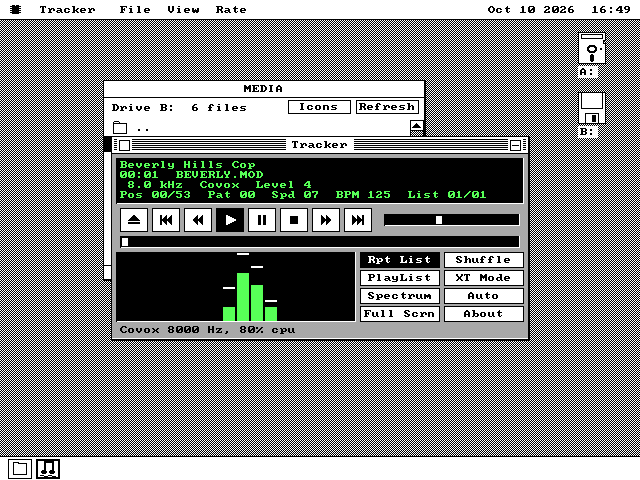640x480 pixels.
Task: Open the About dialog
Action: [484, 313]
